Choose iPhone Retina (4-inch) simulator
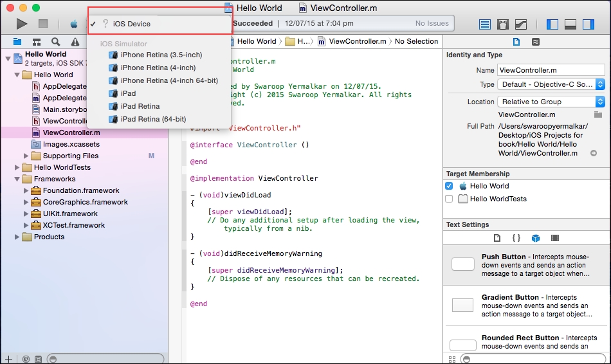 pos(159,68)
